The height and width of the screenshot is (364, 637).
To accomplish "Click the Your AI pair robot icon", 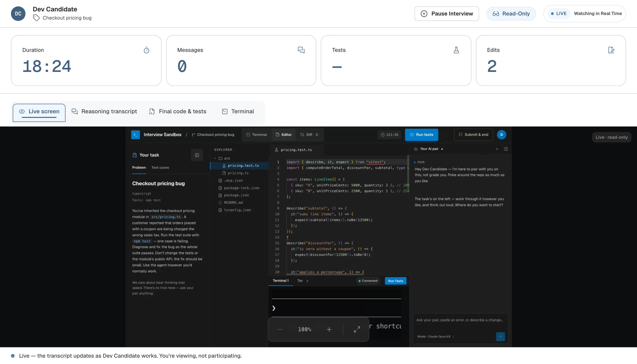I will tap(416, 149).
